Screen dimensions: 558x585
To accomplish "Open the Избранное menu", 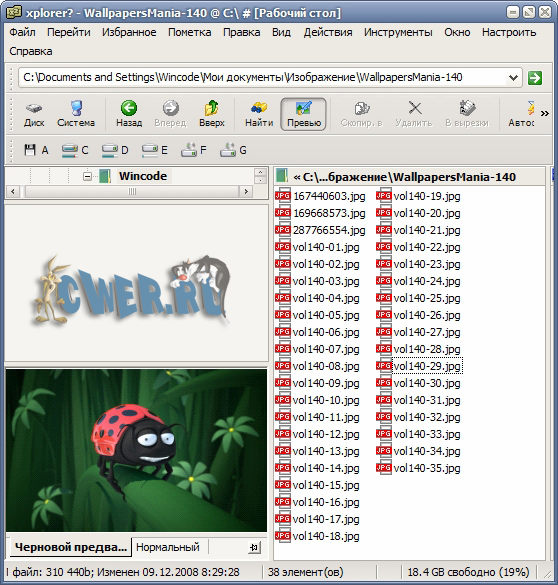I will (x=129, y=32).
